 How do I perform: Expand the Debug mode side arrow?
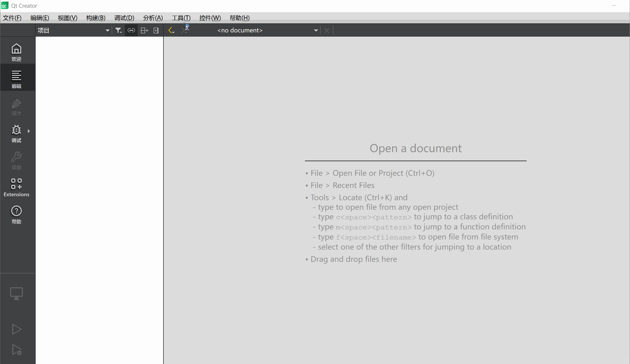pyautogui.click(x=29, y=131)
